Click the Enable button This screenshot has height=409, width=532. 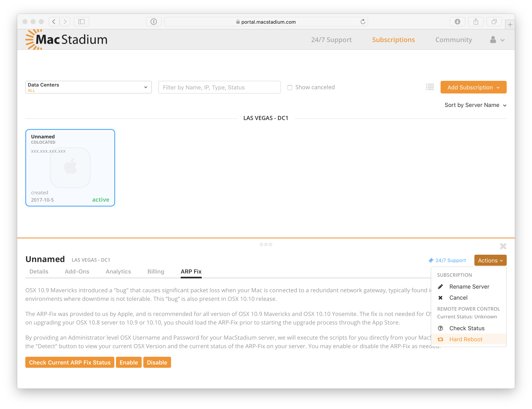tap(129, 362)
